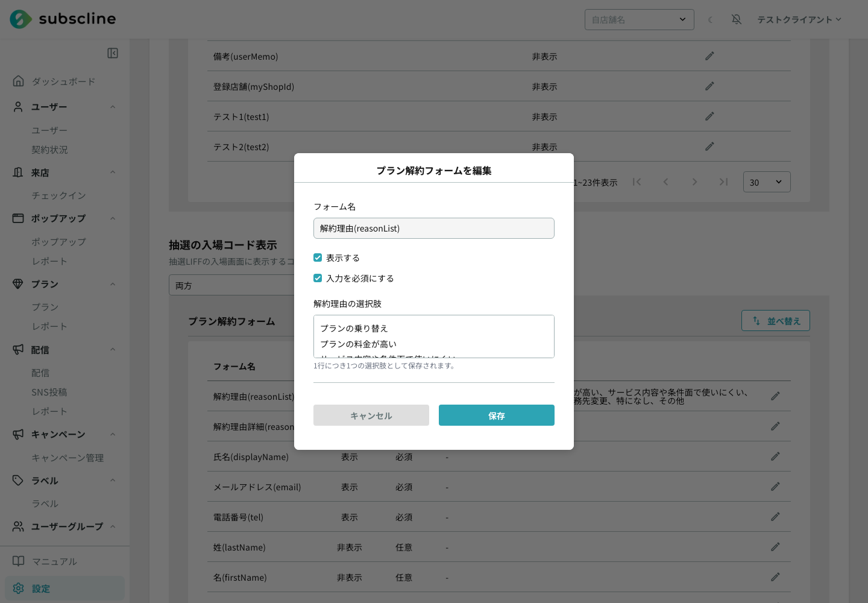
Task: Edit 姓(lastName) row pencil icon
Action: (775, 547)
